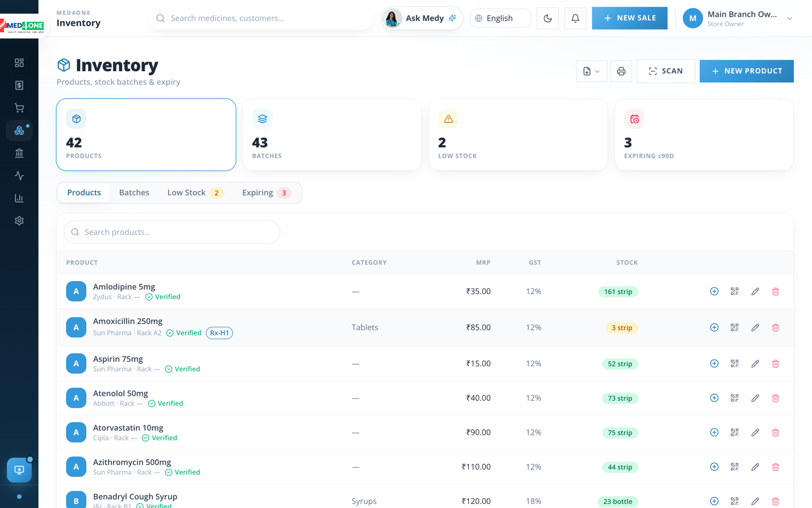
Task: Edit the Atenolol 50mg product
Action: [x=755, y=398]
